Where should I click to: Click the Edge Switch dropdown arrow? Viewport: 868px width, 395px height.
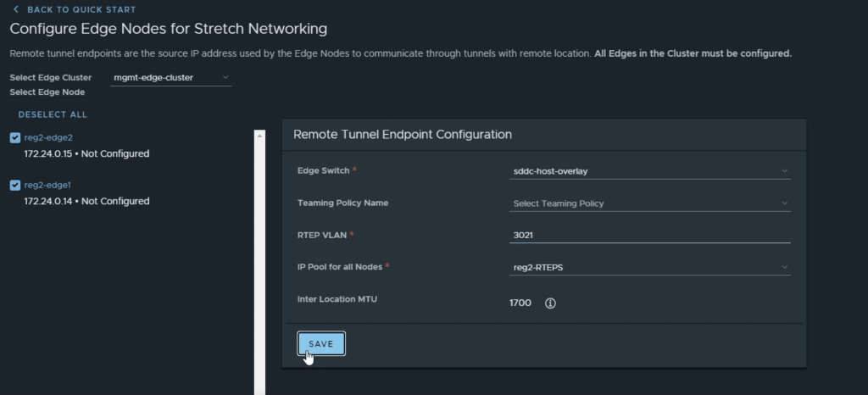[784, 171]
